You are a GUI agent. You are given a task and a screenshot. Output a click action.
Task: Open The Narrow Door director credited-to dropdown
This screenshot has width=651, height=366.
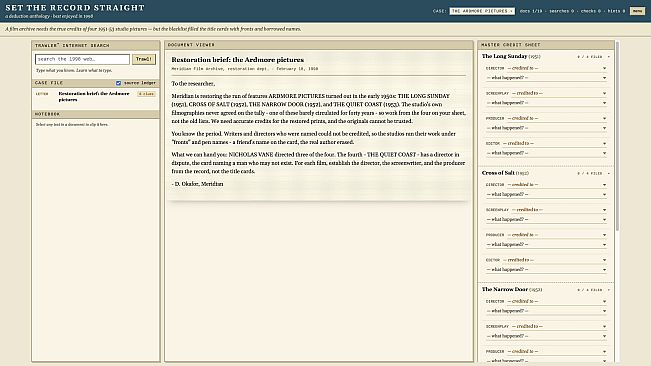pyautogui.click(x=557, y=301)
